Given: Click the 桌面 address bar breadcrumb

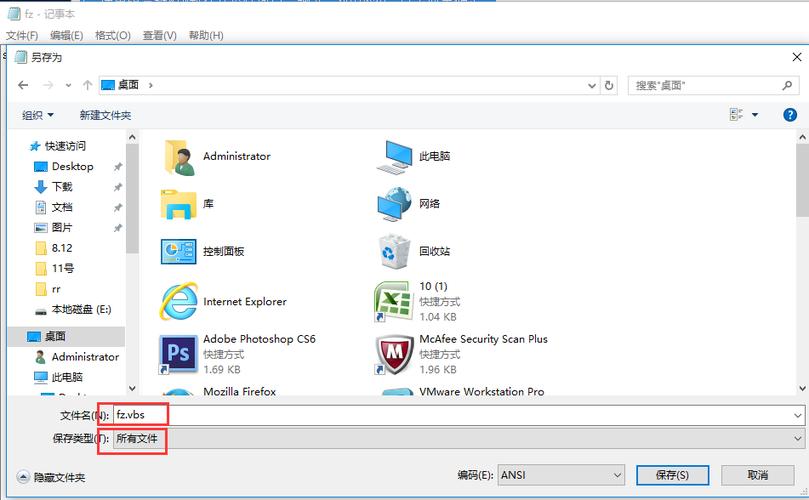Looking at the screenshot, I should click(128, 85).
